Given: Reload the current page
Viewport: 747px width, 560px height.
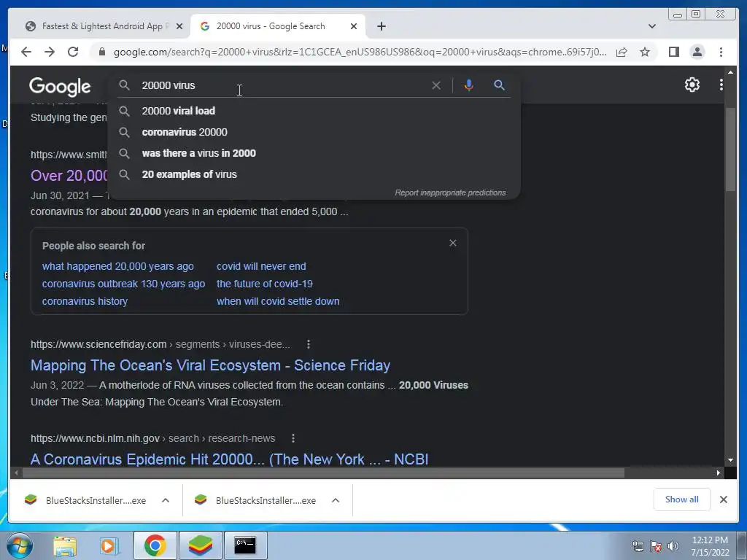Looking at the screenshot, I should tap(73, 52).
